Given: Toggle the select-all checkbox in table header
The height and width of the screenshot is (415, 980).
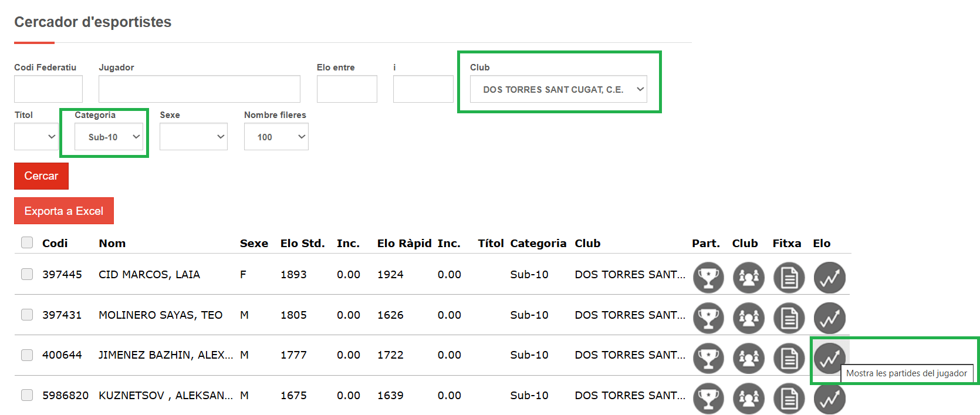Looking at the screenshot, I should click(27, 242).
